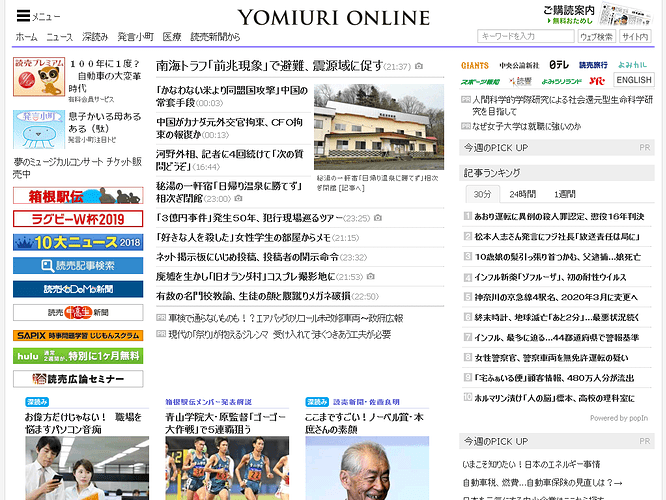This screenshot has height=500, width=666.
Task: Open the よみカル logo link
Action: click(x=632, y=65)
